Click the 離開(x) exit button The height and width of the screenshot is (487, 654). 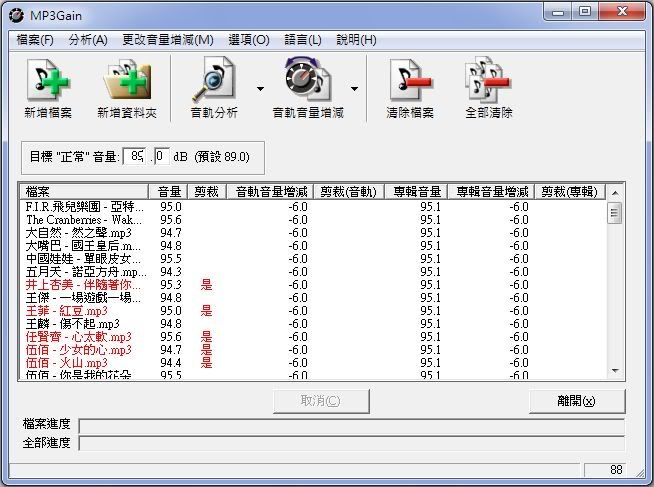(x=577, y=401)
